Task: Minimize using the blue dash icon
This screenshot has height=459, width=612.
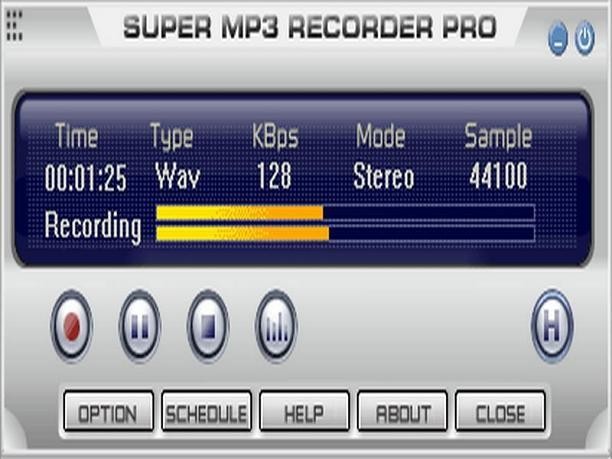Action: pyautogui.click(x=558, y=38)
